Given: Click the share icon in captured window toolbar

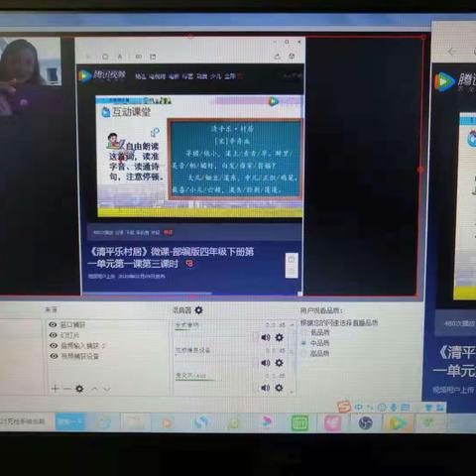Looking at the screenshot, I should tap(278, 57).
